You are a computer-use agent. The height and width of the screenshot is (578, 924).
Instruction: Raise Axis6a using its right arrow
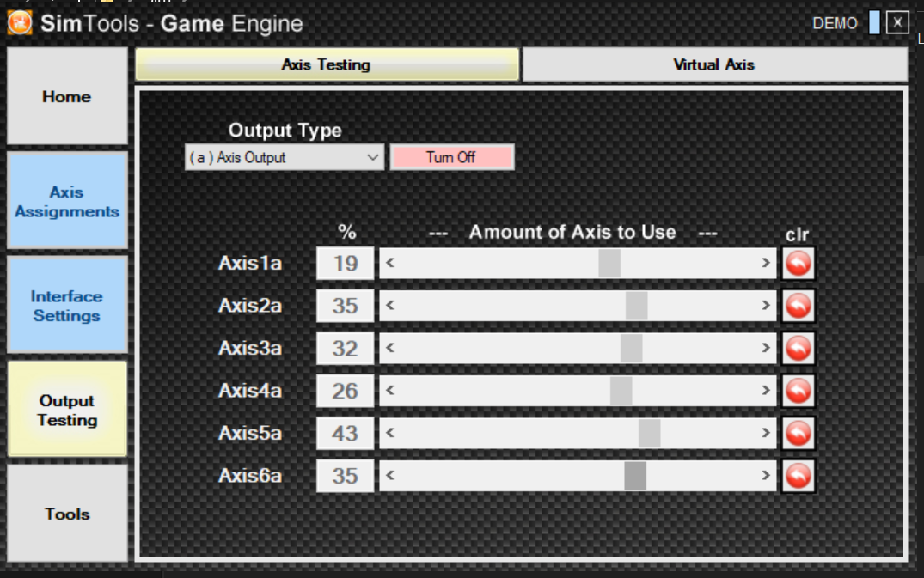(x=766, y=476)
